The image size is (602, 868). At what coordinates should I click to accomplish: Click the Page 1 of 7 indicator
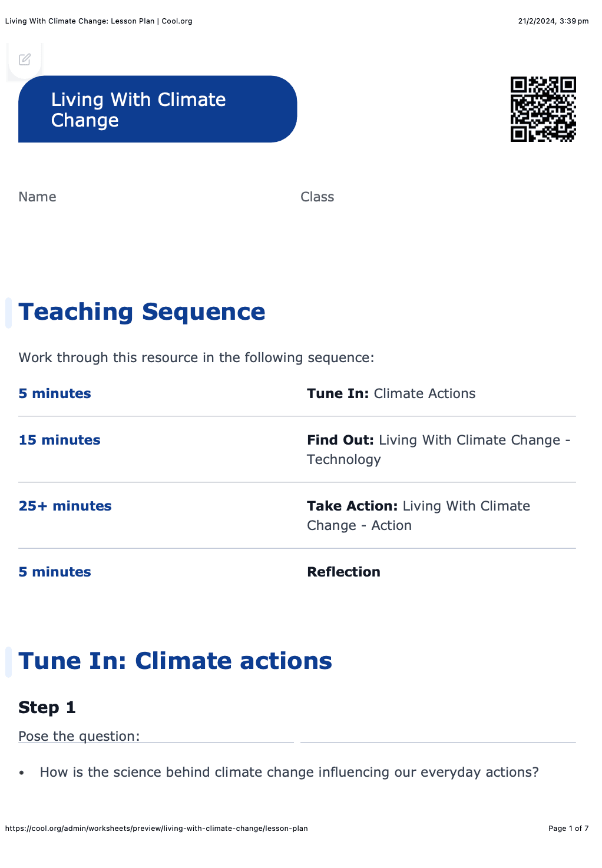click(x=568, y=828)
